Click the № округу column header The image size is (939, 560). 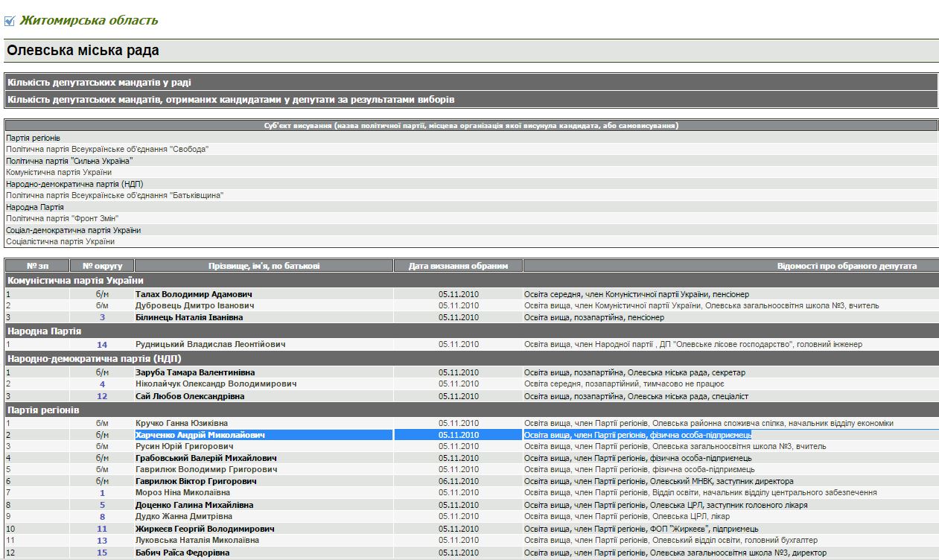pyautogui.click(x=102, y=266)
